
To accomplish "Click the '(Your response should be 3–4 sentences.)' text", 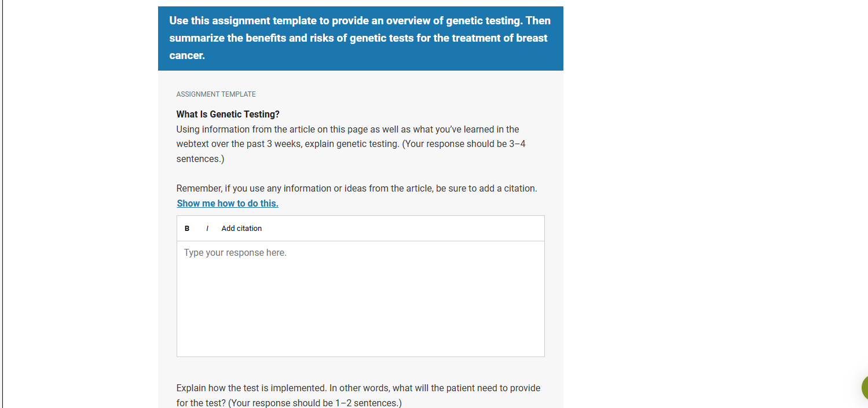I will [351, 151].
